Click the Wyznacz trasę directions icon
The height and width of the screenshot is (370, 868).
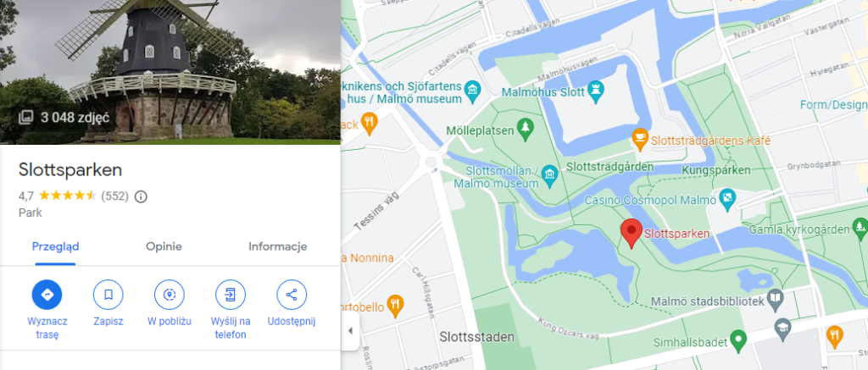pyautogui.click(x=47, y=295)
